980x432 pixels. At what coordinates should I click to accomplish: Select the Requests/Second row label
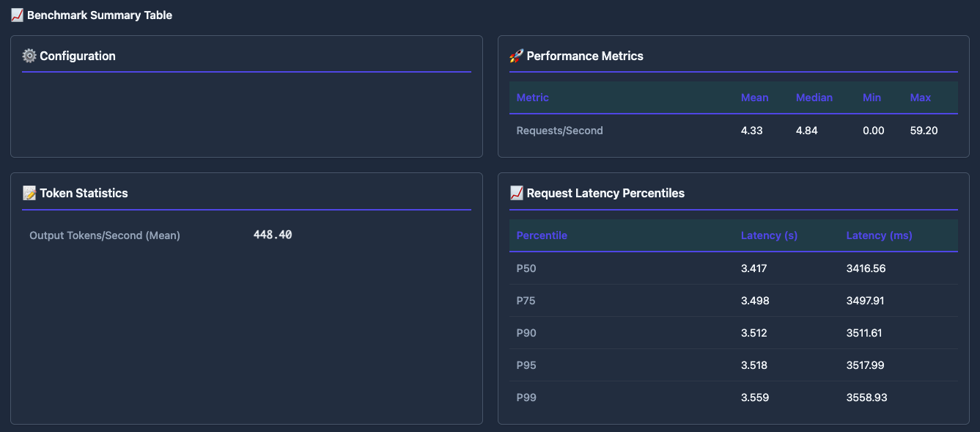(559, 131)
